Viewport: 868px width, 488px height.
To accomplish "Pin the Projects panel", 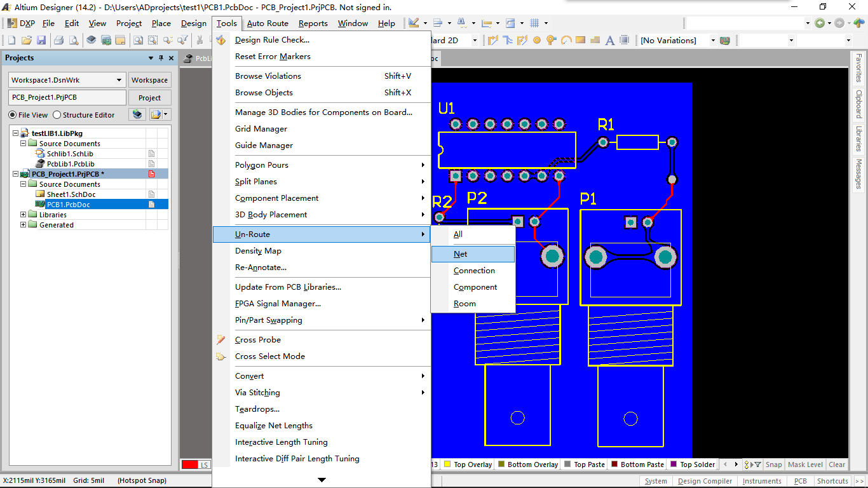I will [x=161, y=58].
